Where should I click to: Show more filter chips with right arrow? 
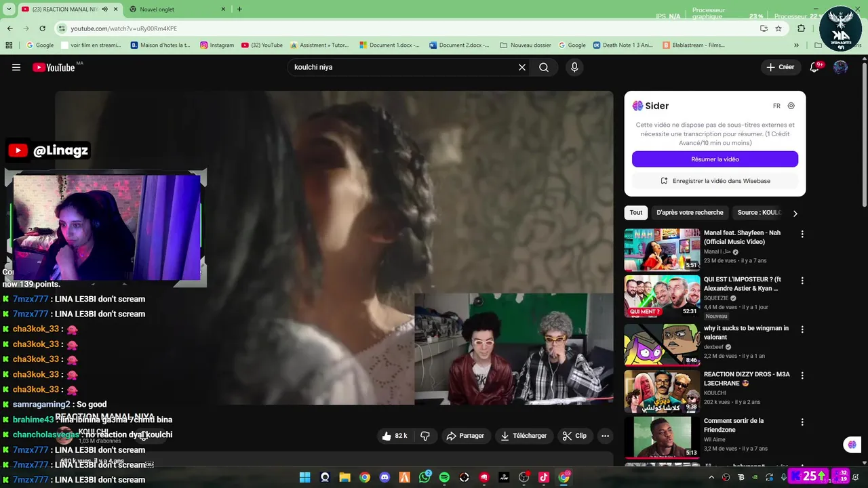point(795,213)
